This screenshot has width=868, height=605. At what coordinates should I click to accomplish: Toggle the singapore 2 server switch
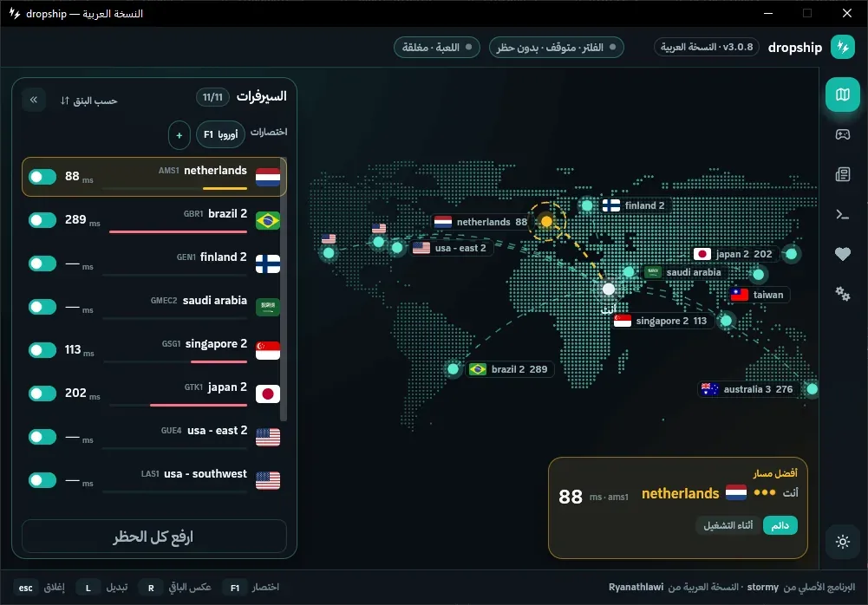(42, 350)
